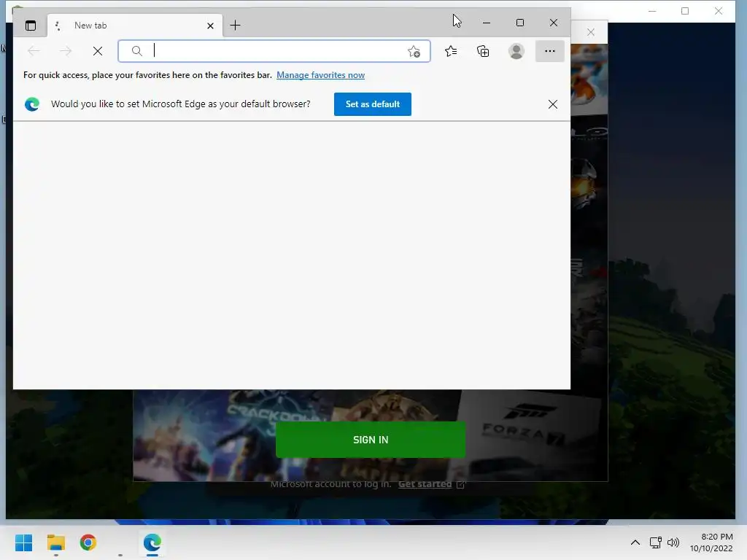Open clock showing 8:20 PM
This screenshot has height=560, width=747.
(x=711, y=542)
